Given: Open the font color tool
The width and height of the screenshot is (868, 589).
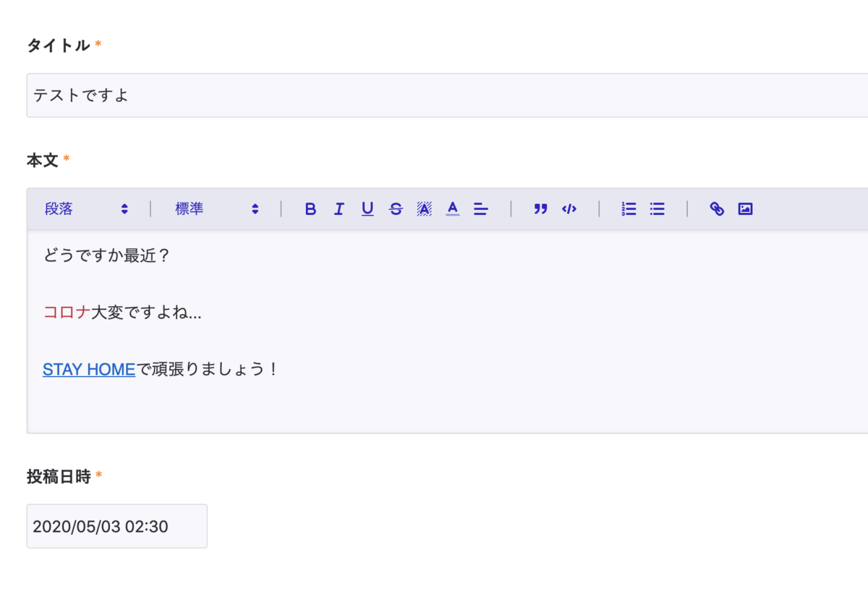Looking at the screenshot, I should [x=452, y=208].
